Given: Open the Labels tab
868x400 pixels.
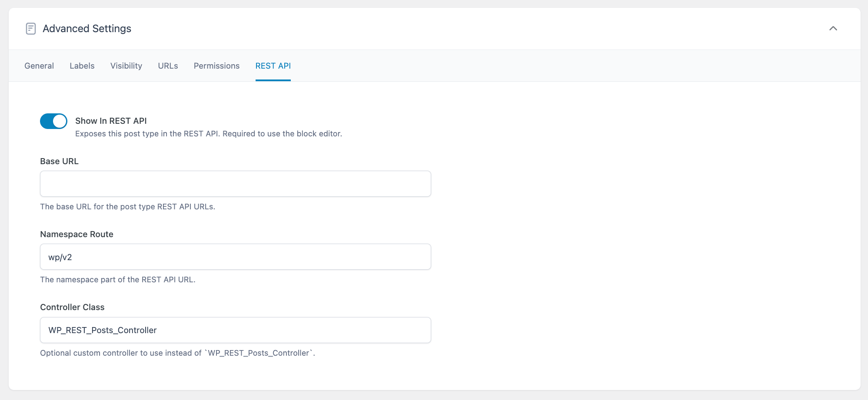Looking at the screenshot, I should 82,66.
